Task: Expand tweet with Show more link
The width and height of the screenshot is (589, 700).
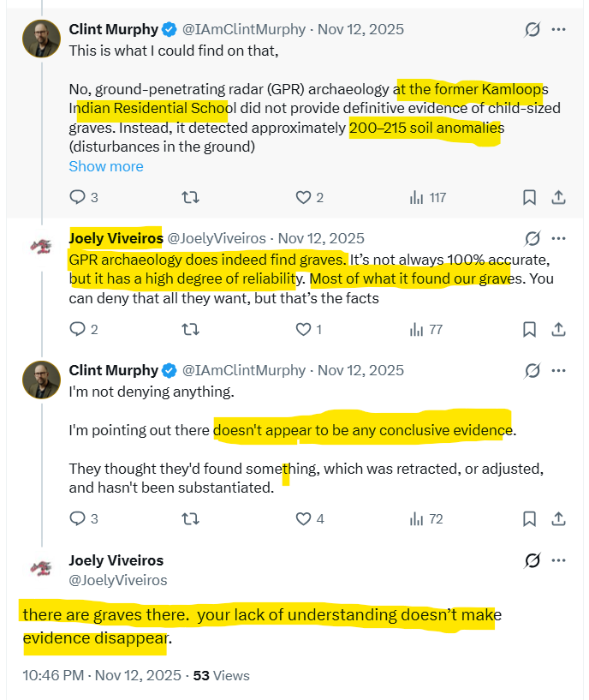Action: pos(106,166)
